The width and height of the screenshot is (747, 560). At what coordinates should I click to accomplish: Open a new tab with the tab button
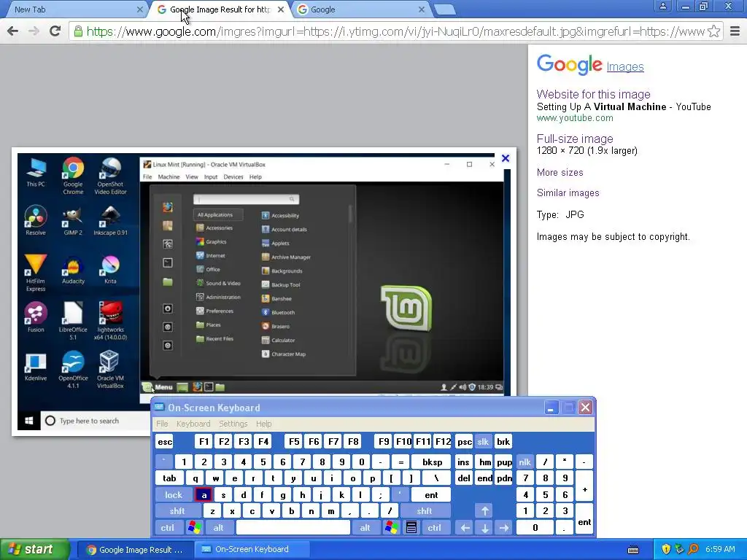(444, 9)
